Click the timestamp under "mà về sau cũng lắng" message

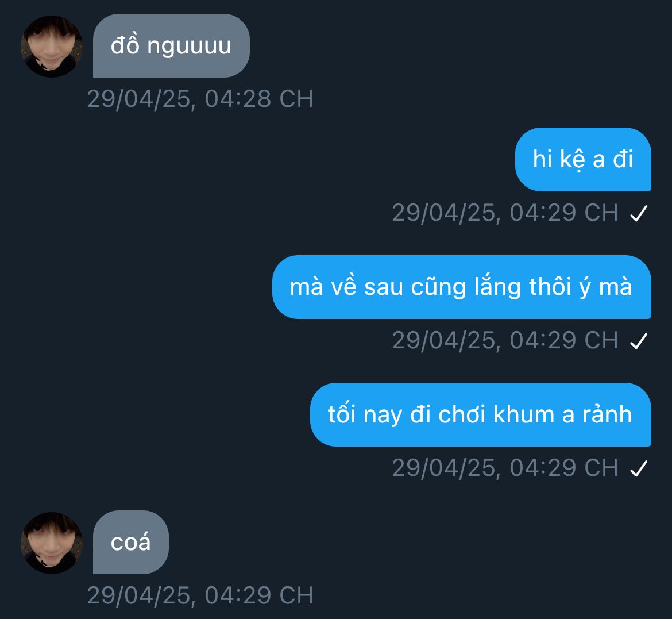pos(505,340)
